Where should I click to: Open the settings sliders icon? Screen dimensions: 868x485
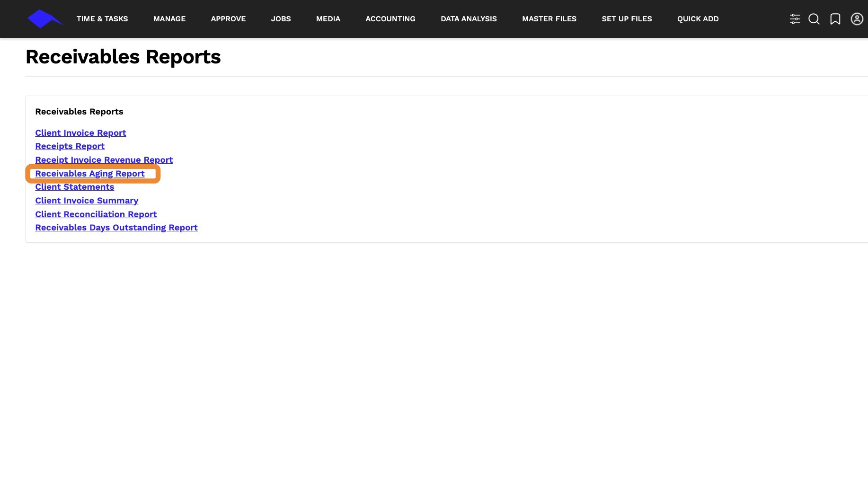pos(795,19)
